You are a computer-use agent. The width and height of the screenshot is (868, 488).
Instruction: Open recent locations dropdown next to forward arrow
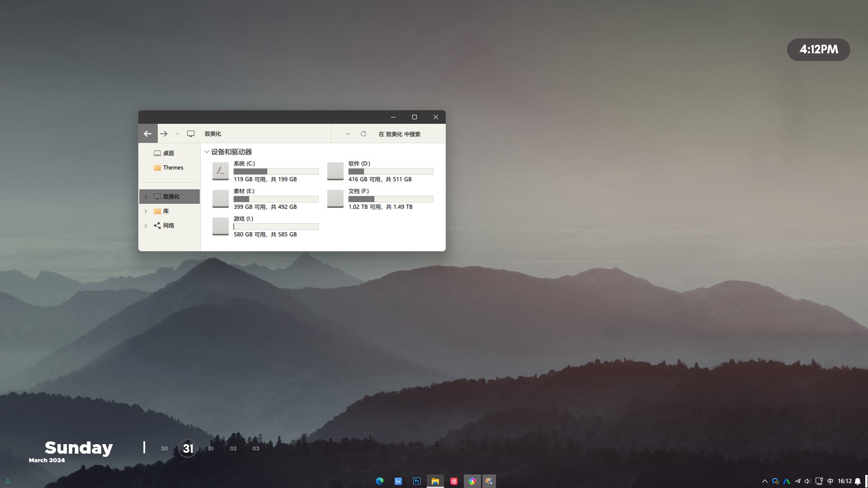point(177,134)
